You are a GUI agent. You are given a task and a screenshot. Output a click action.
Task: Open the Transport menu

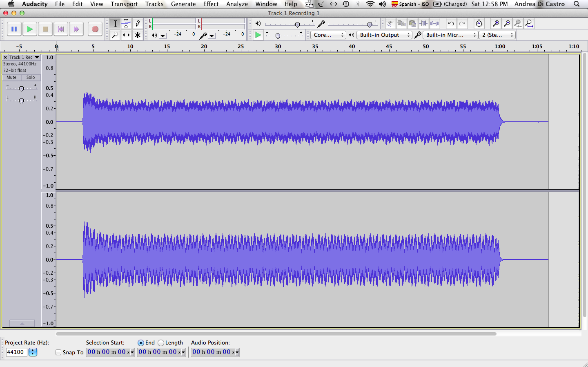click(x=124, y=4)
